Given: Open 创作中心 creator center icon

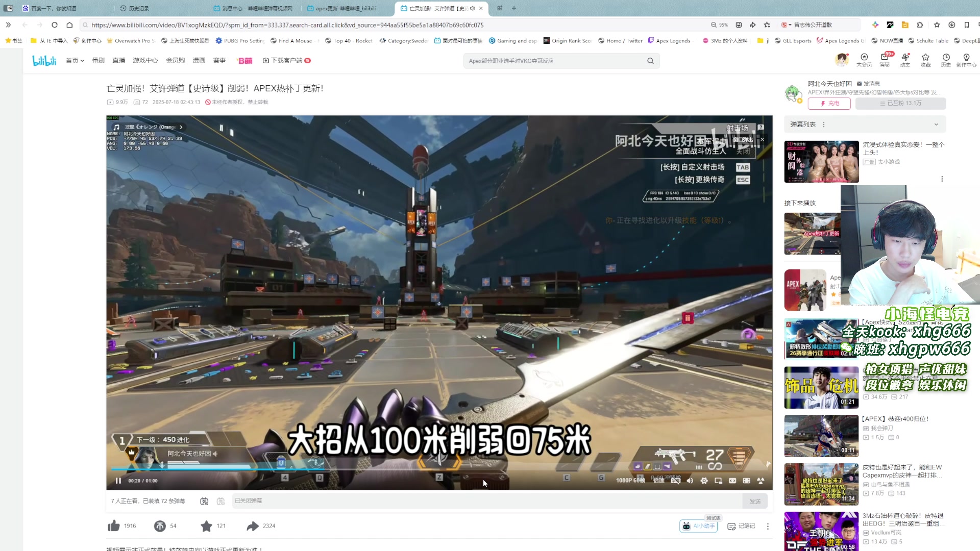Looking at the screenshot, I should point(966,60).
